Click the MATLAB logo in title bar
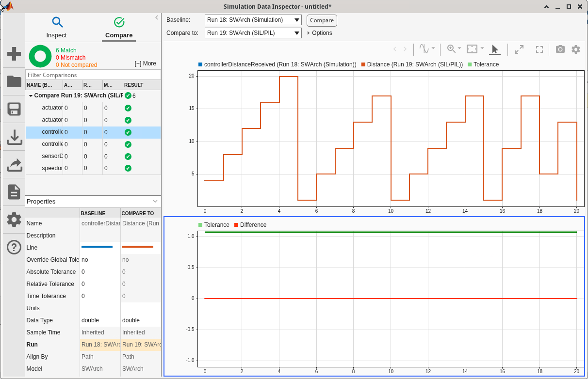Screen dimensions: 588x379 click(x=8, y=6)
